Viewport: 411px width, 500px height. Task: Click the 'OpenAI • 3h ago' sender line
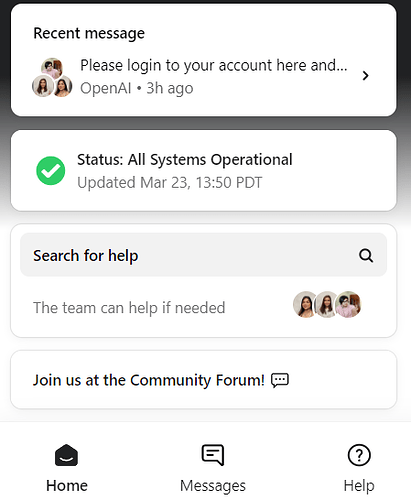tap(137, 88)
